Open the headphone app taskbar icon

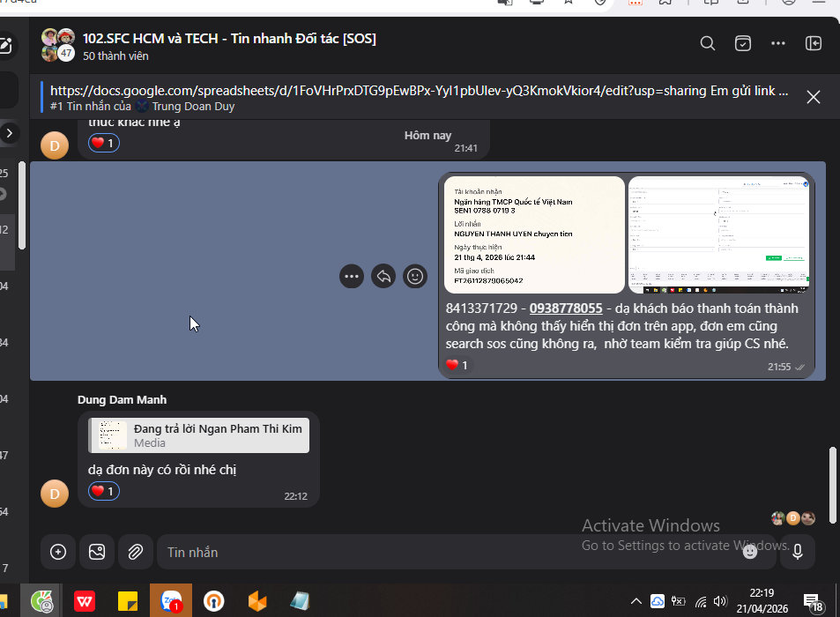214,601
